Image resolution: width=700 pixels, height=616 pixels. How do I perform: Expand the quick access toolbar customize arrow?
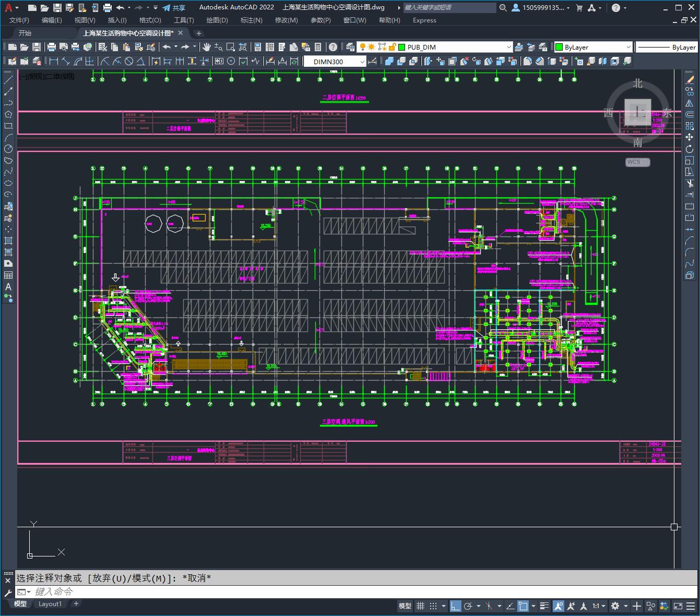click(x=156, y=8)
